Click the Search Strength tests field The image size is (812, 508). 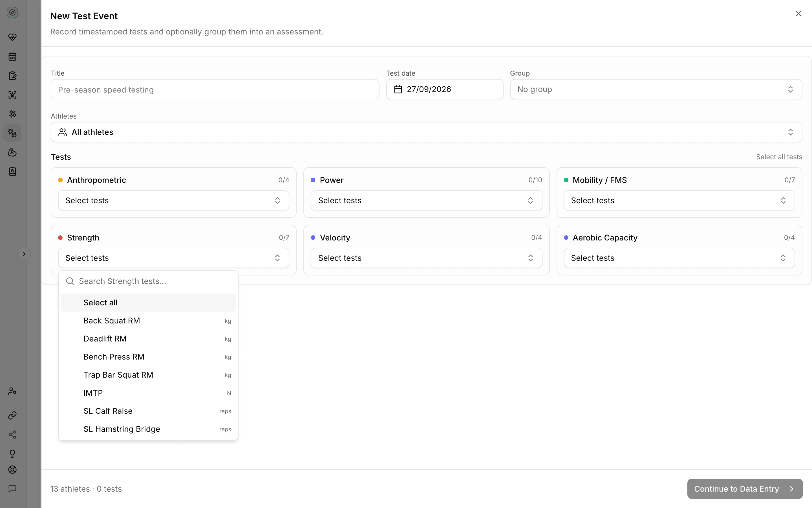pos(148,281)
